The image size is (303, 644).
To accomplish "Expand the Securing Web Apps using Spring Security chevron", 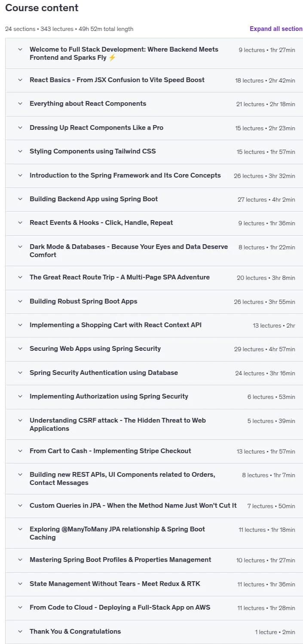I will tap(20, 349).
